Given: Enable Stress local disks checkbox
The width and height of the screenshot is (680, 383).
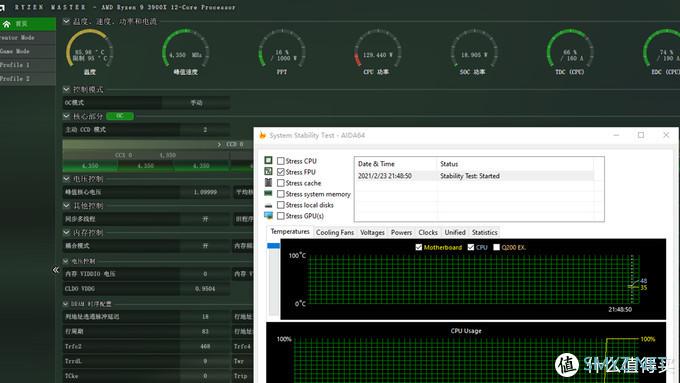Looking at the screenshot, I should [281, 205].
